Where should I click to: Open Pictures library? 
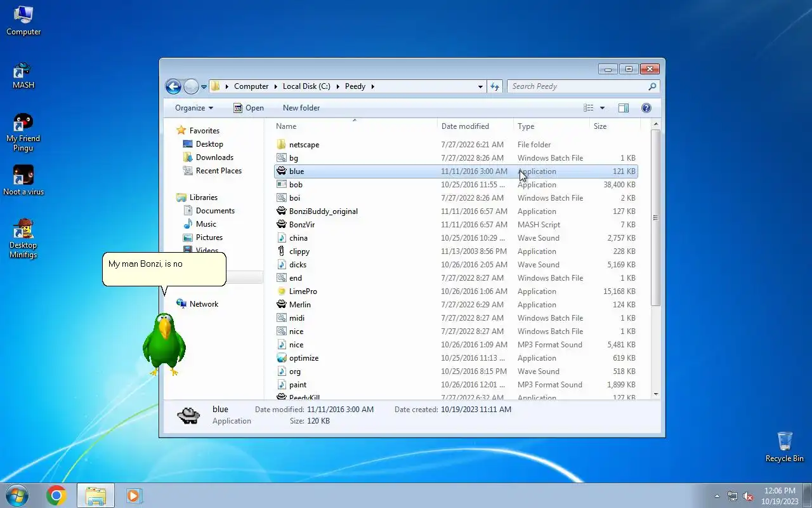coord(203,237)
